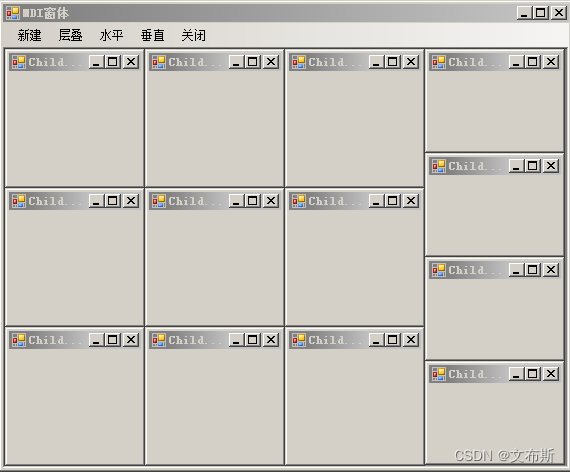The width and height of the screenshot is (570, 472).
Task: Select the 层叠 cascade menu item
Action: pyautogui.click(x=70, y=35)
